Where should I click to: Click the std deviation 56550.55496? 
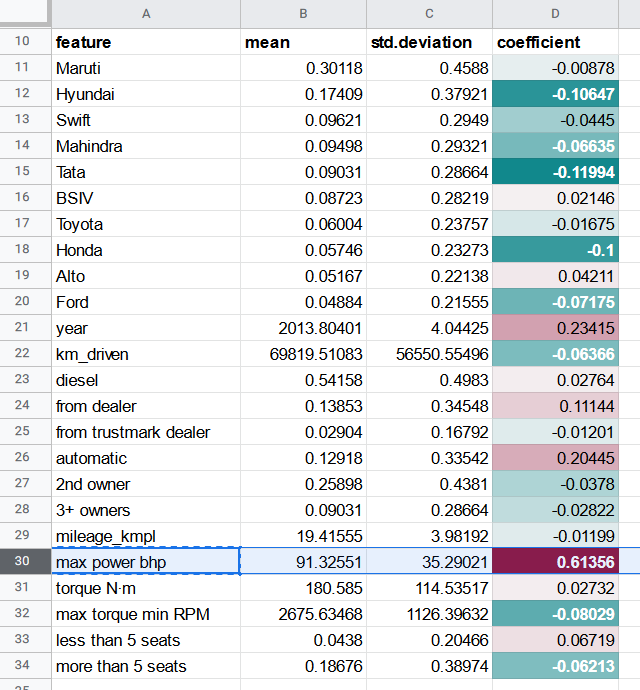pyautogui.click(x=429, y=354)
